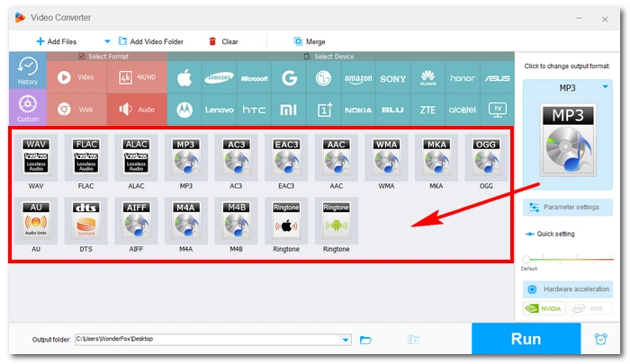The width and height of the screenshot is (630, 364).
Task: Select the DTS surround format
Action: (86, 221)
